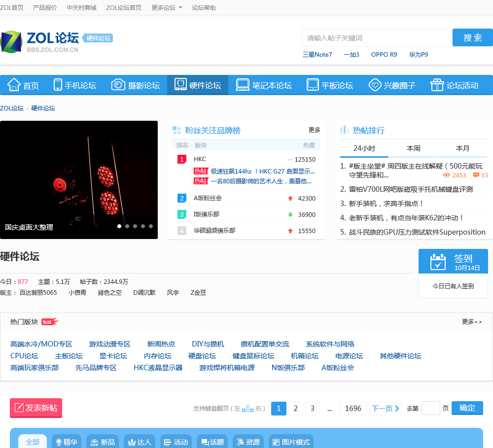
Task: Switch to the 24小时 hot posts tab
Action: [364, 148]
